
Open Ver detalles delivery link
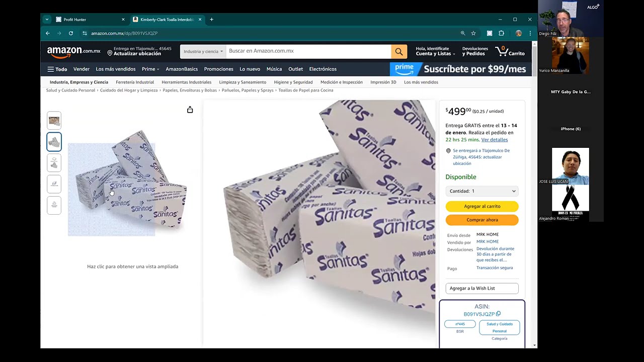[495, 140]
